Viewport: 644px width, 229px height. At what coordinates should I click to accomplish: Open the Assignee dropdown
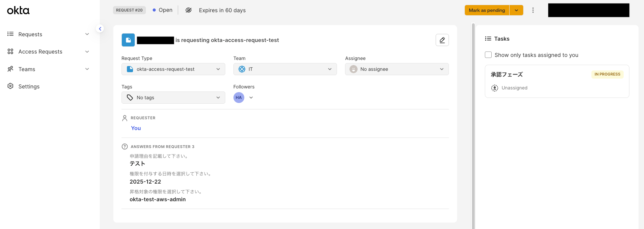pyautogui.click(x=397, y=69)
